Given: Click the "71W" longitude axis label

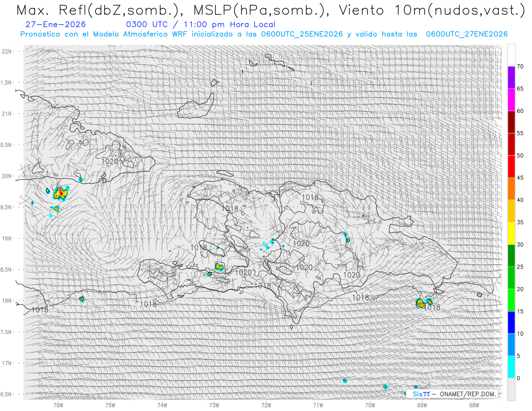Looking at the screenshot, I should [318, 405].
